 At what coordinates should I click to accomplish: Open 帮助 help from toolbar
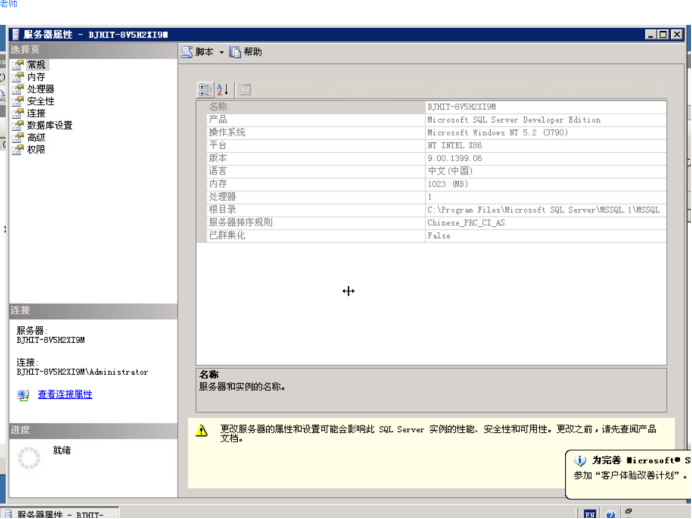point(246,52)
